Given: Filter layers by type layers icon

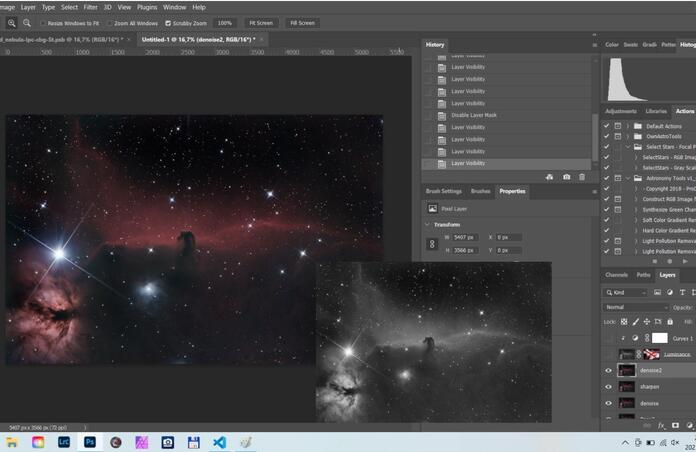Looking at the screenshot, I should 682,292.
